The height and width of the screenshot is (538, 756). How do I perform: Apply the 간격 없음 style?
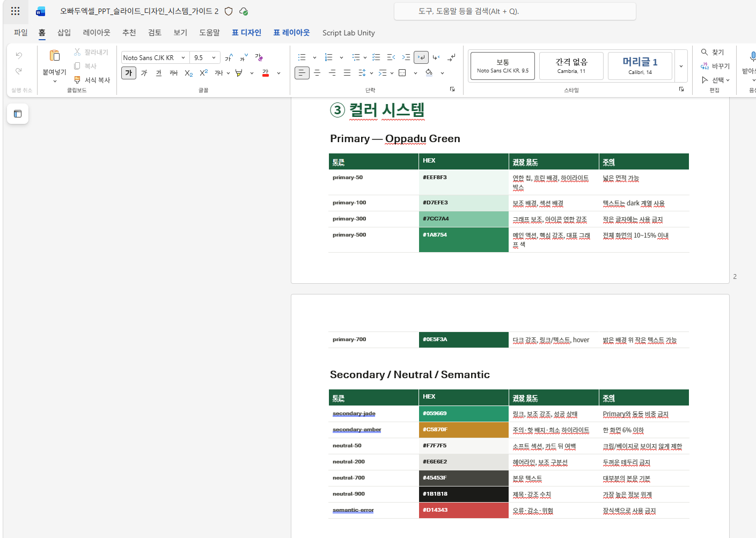(571, 66)
